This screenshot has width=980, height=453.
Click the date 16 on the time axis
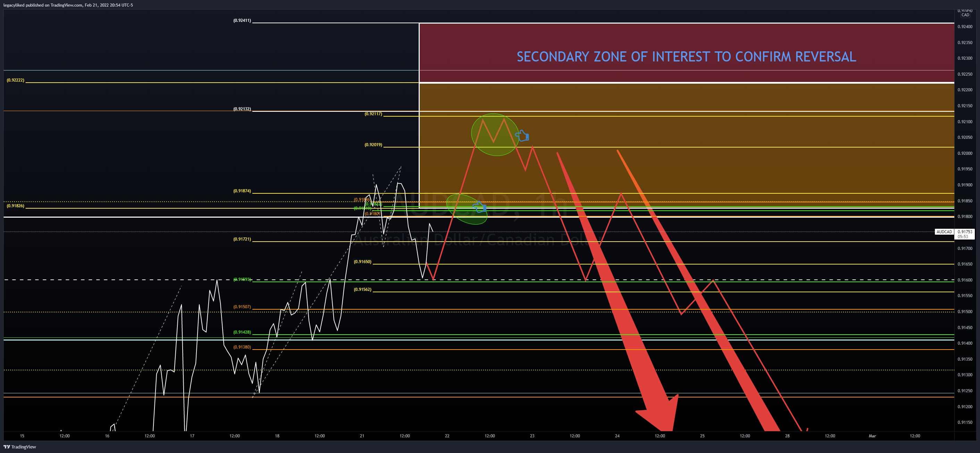(x=107, y=436)
